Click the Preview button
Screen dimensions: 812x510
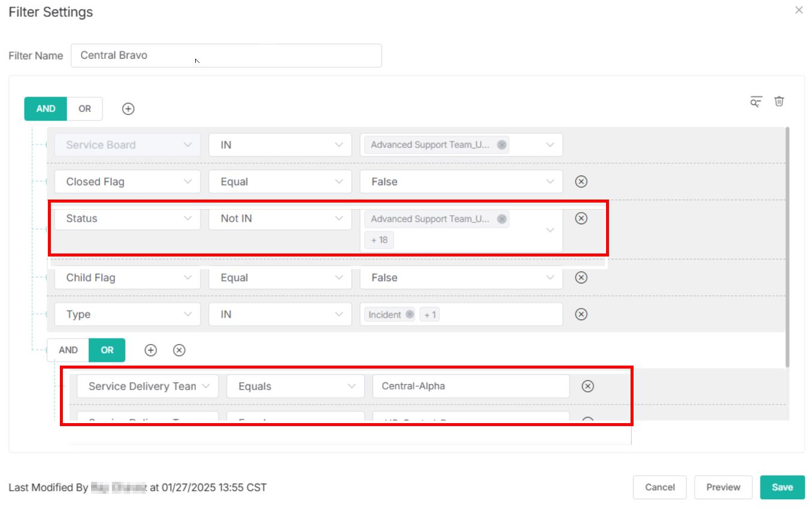(723, 487)
